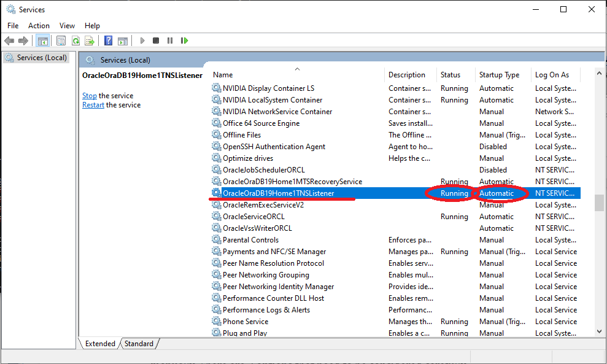Open the View menu
This screenshot has width=607, height=364.
(x=67, y=26)
